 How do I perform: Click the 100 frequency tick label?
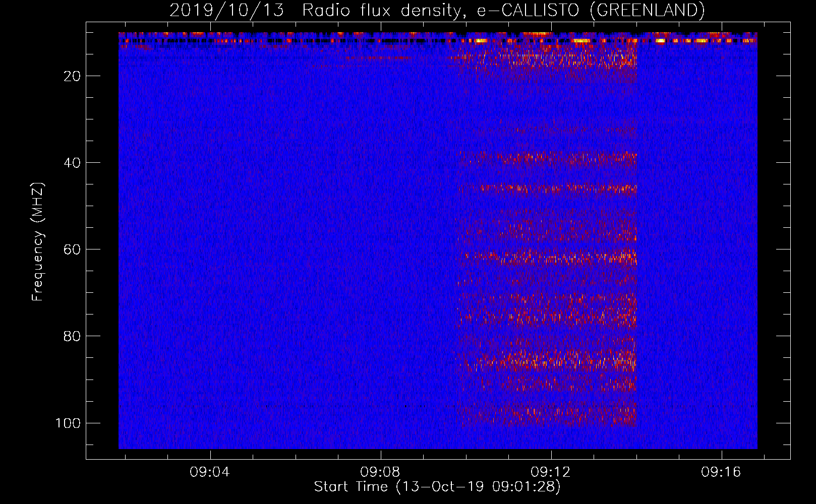click(68, 423)
